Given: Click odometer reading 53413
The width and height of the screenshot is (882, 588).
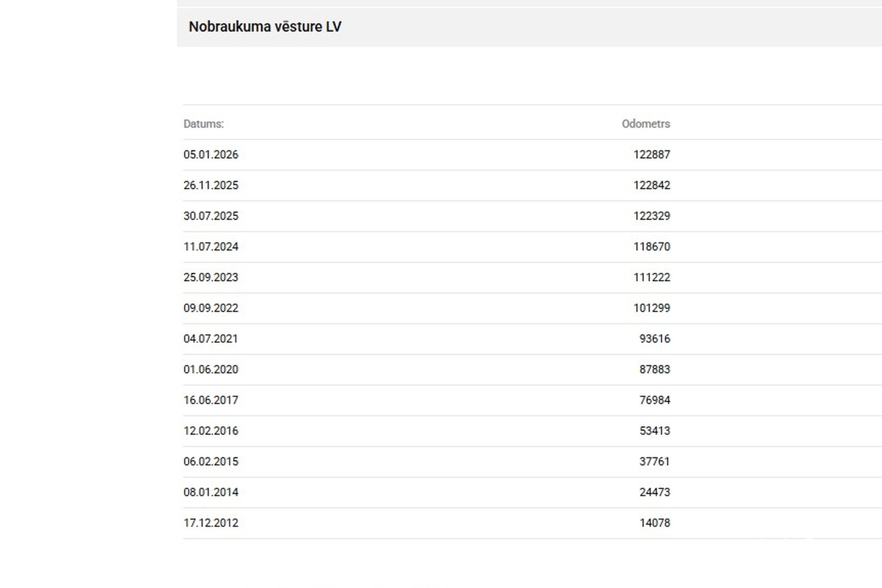Looking at the screenshot, I should coord(654,431).
